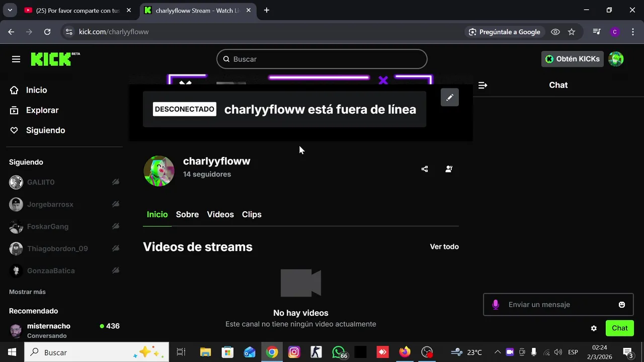Switch to the Sobre tab
Viewport: 644px width, 362px height.
point(187,214)
